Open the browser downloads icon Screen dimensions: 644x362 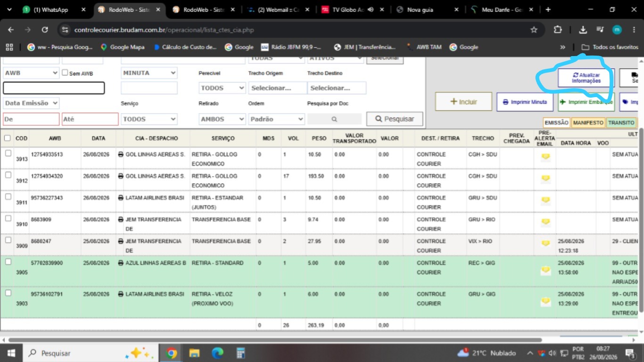pyautogui.click(x=583, y=30)
